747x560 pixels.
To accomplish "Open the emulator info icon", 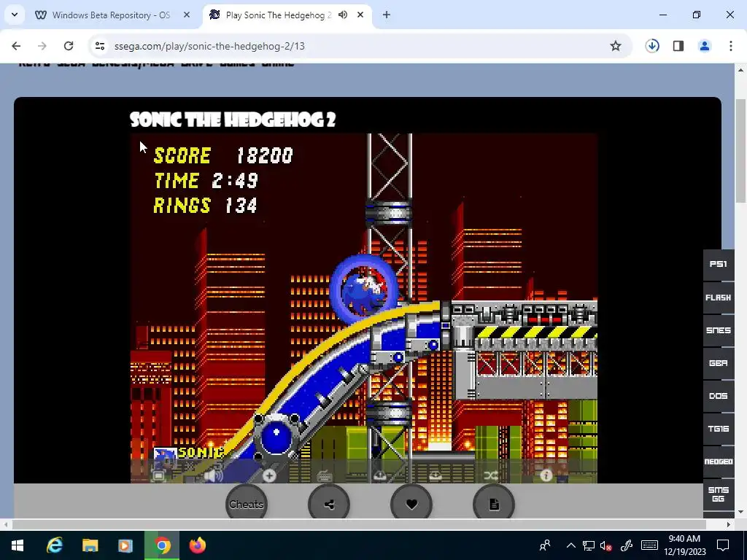I will [546, 475].
